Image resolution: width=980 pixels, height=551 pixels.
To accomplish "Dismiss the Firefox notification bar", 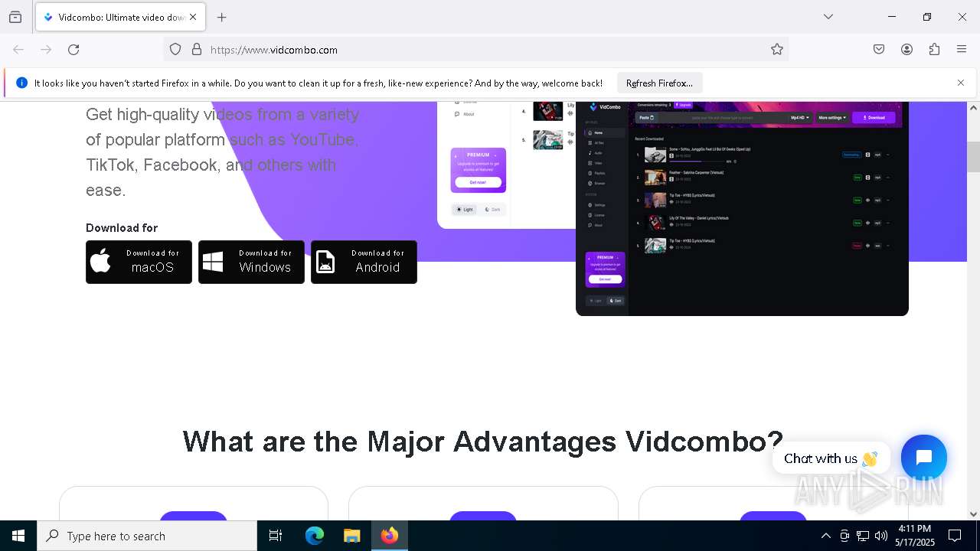I will coord(961,83).
